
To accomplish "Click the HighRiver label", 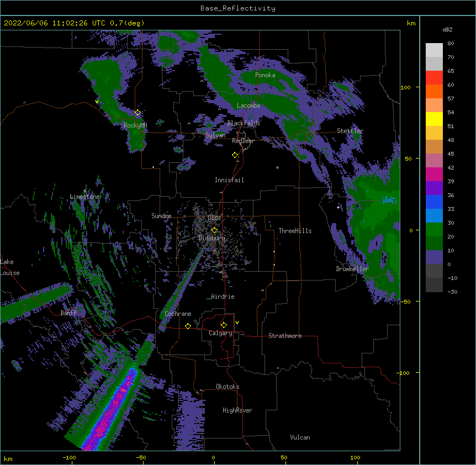I will [x=237, y=410].
